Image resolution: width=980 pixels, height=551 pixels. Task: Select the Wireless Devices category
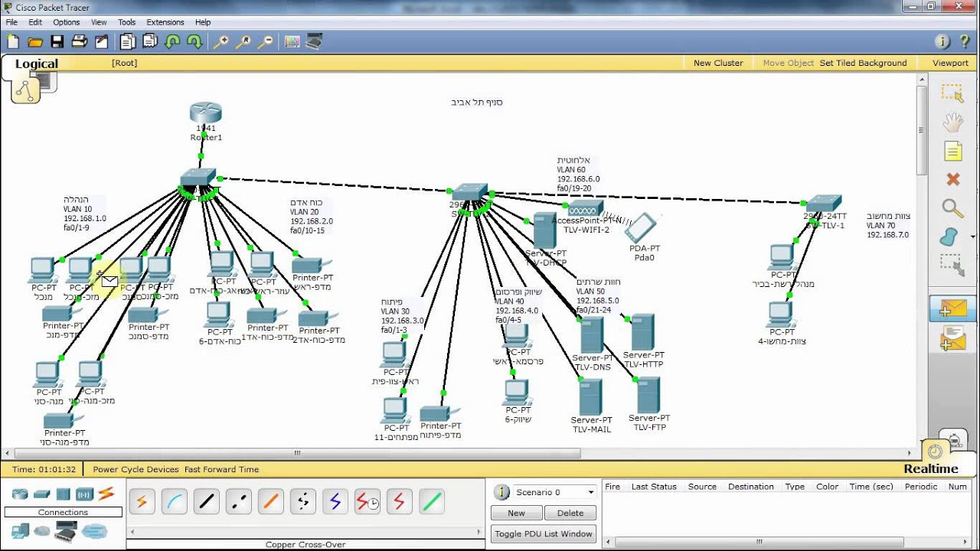click(84, 494)
